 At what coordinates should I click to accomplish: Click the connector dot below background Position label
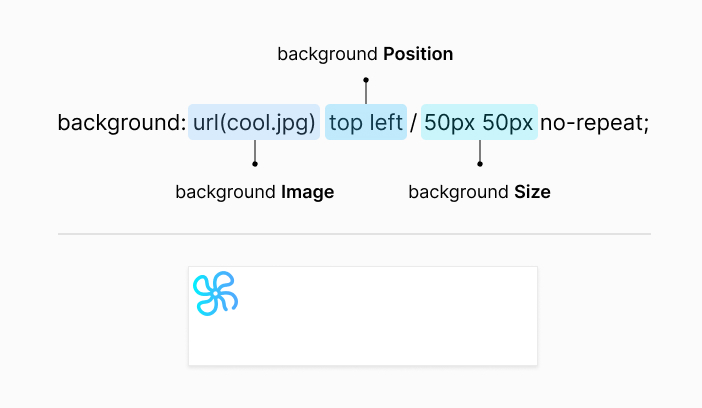pyautogui.click(x=366, y=79)
